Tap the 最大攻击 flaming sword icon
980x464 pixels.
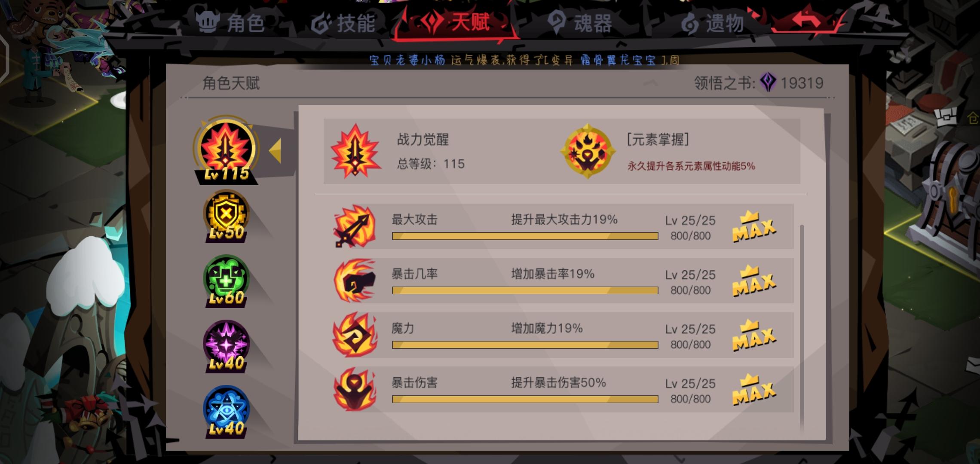click(x=355, y=226)
